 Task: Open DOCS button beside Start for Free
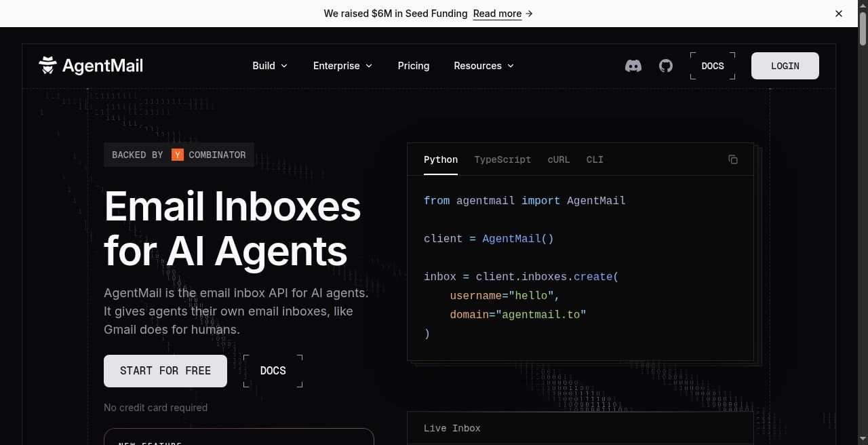click(x=273, y=371)
